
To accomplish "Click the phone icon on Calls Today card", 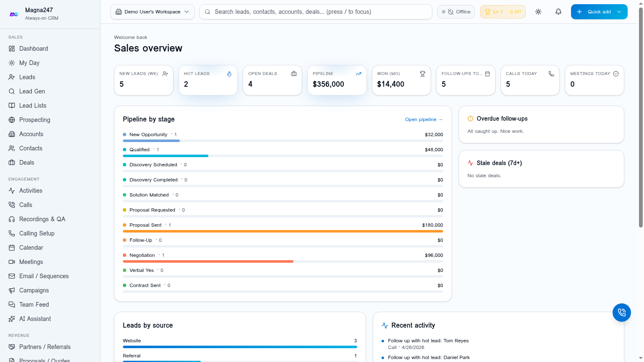I will coord(551,74).
